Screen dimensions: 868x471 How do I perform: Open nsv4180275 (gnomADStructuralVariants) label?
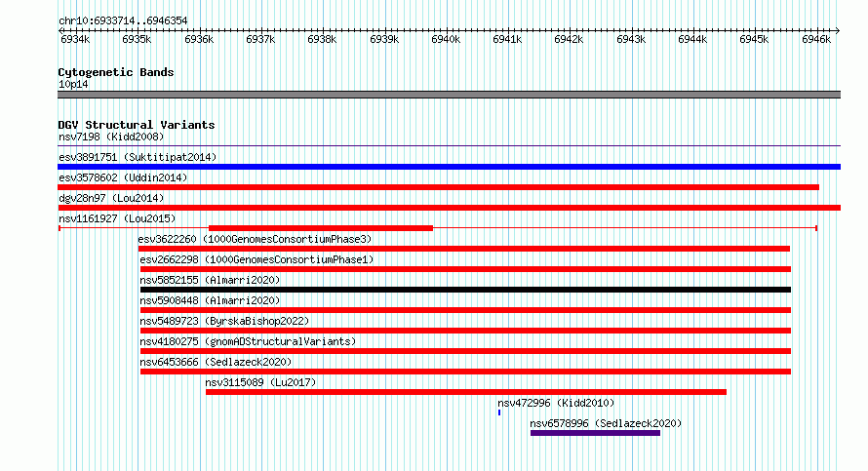(x=248, y=341)
